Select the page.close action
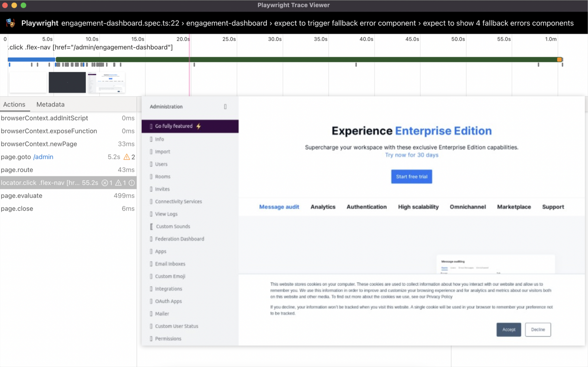 click(x=68, y=209)
